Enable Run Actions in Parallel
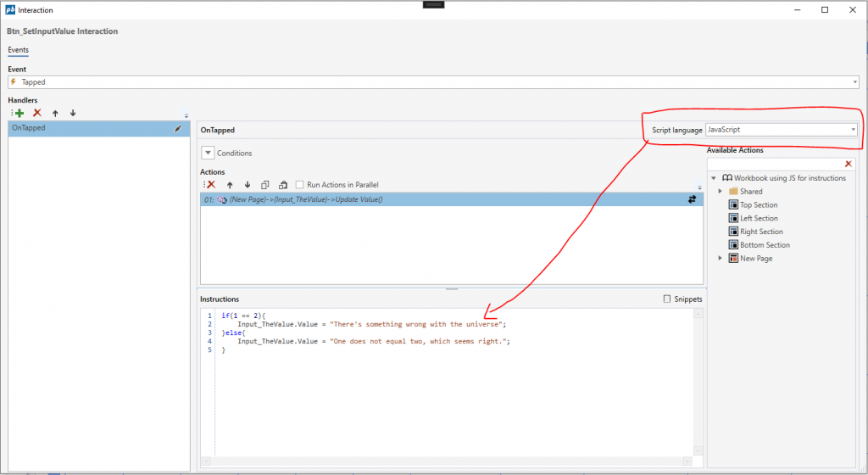The width and height of the screenshot is (868, 475). tap(300, 185)
